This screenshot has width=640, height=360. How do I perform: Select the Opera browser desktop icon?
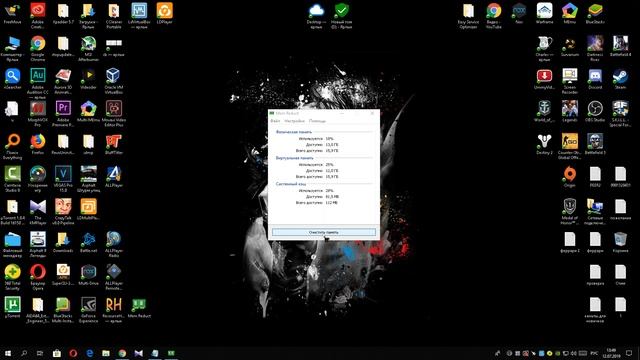pos(38,277)
